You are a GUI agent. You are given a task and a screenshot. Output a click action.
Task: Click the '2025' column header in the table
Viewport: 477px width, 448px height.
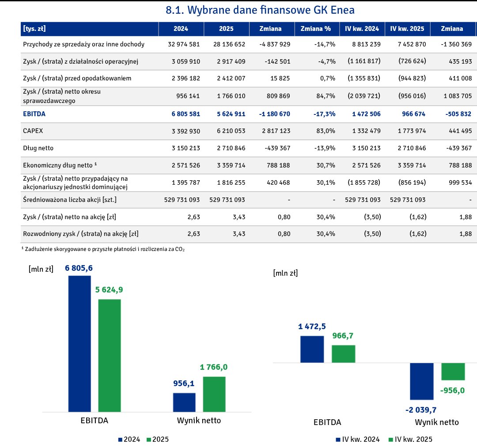click(x=226, y=29)
